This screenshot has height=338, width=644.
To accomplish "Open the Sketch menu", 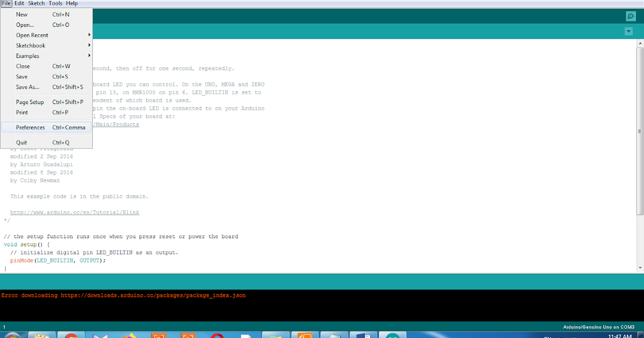I will pyautogui.click(x=36, y=3).
